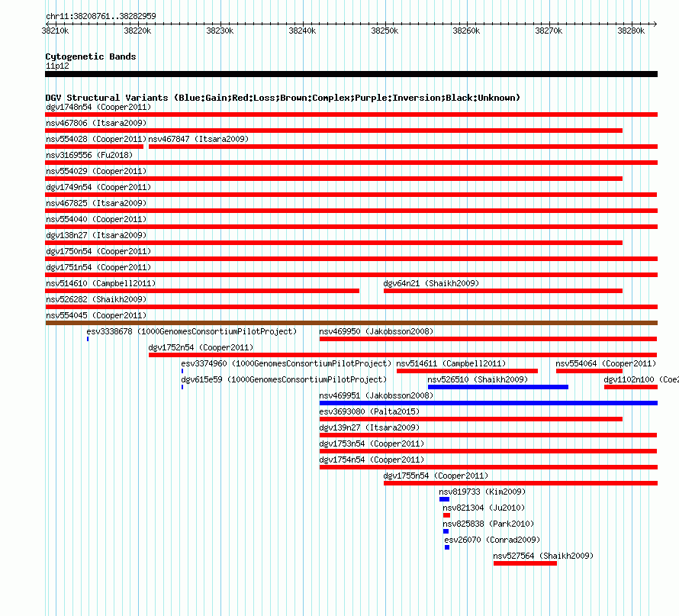Select nsv554040 (Cooper2011) text

(96, 219)
